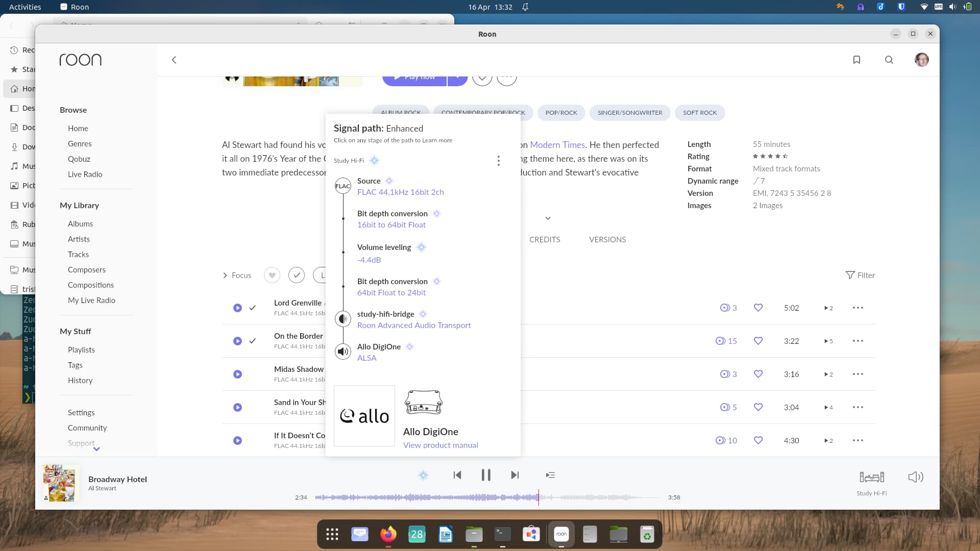This screenshot has height=551, width=980.
Task: Open Qobuz in Browse sidebar
Action: (x=79, y=159)
